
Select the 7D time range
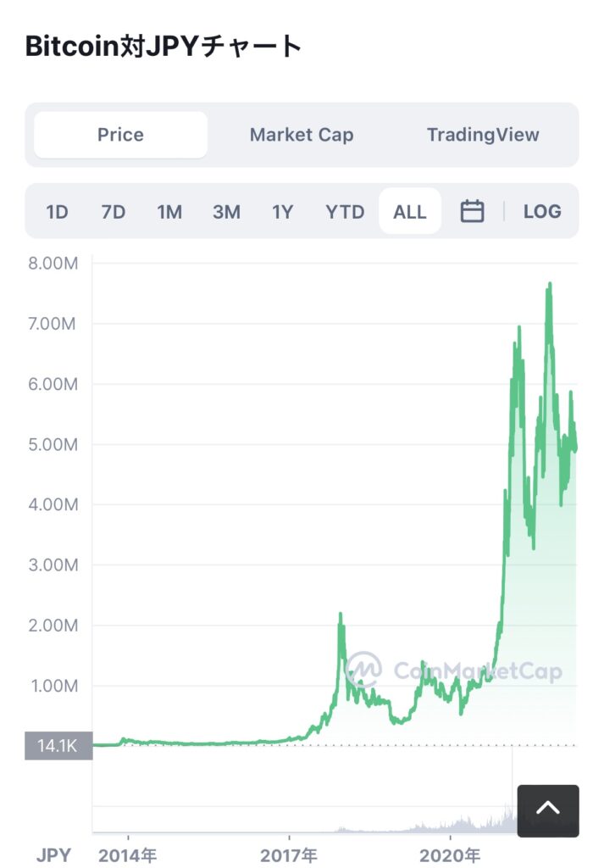113,211
